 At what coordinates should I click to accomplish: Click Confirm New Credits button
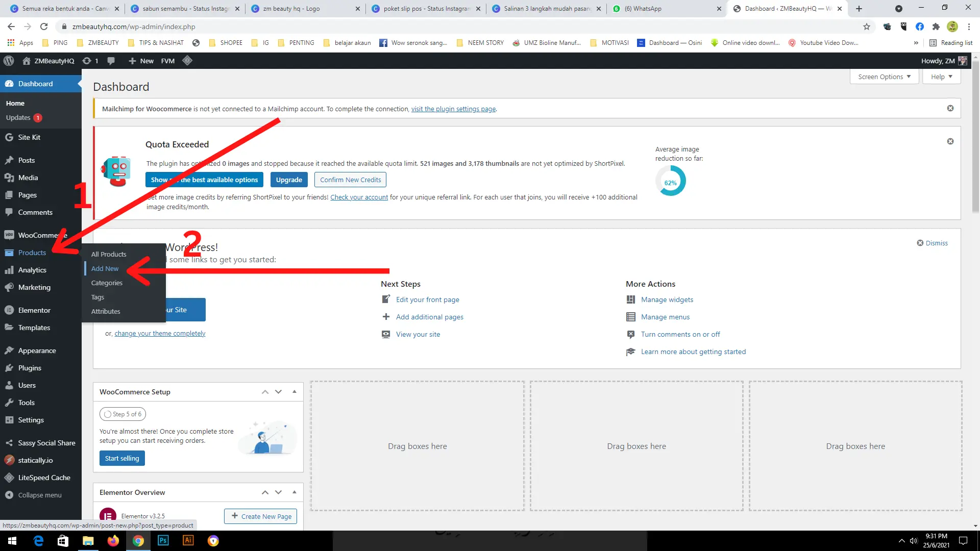[350, 180]
